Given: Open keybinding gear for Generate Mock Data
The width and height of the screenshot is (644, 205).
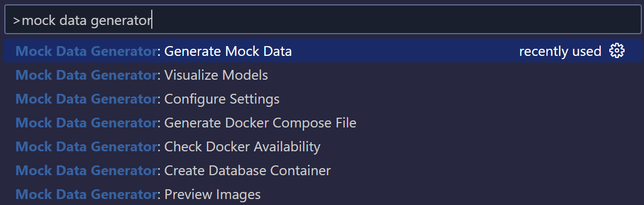Looking at the screenshot, I should coord(616,51).
